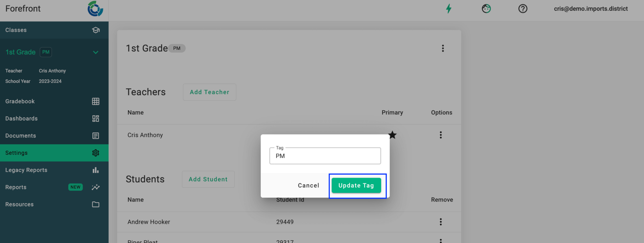
Task: Select the Gradebook grid icon
Action: (96, 101)
